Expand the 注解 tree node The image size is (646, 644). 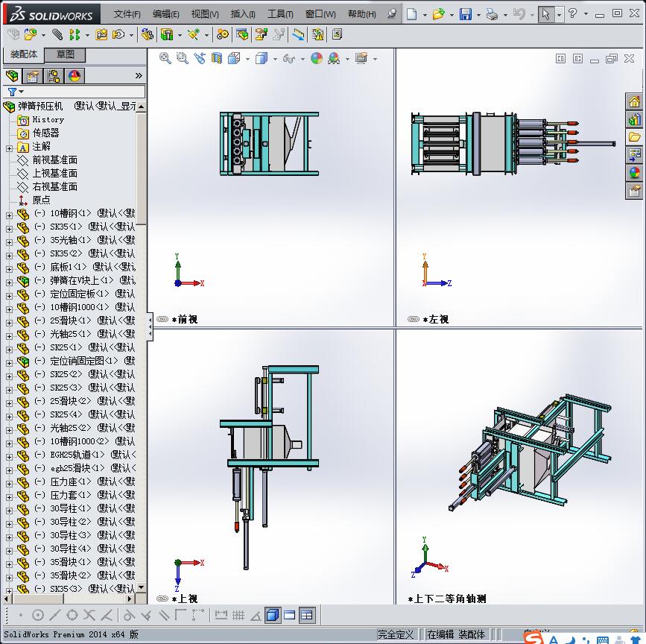pos(9,148)
